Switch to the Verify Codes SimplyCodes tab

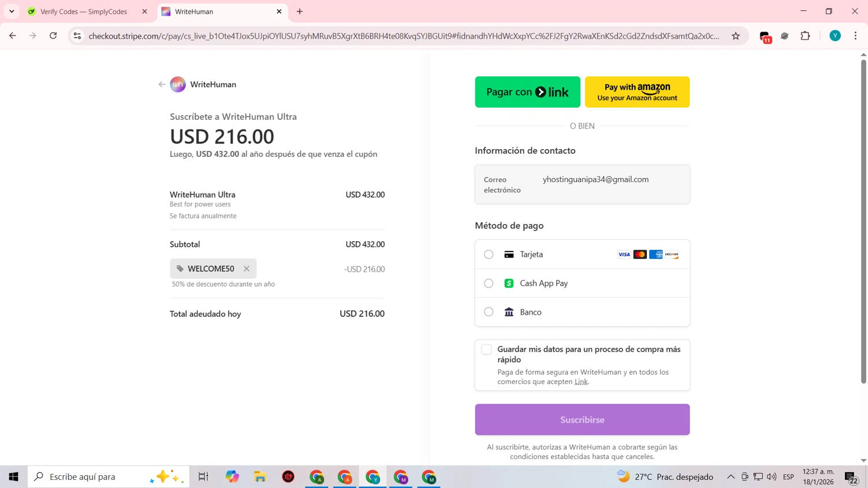click(84, 12)
